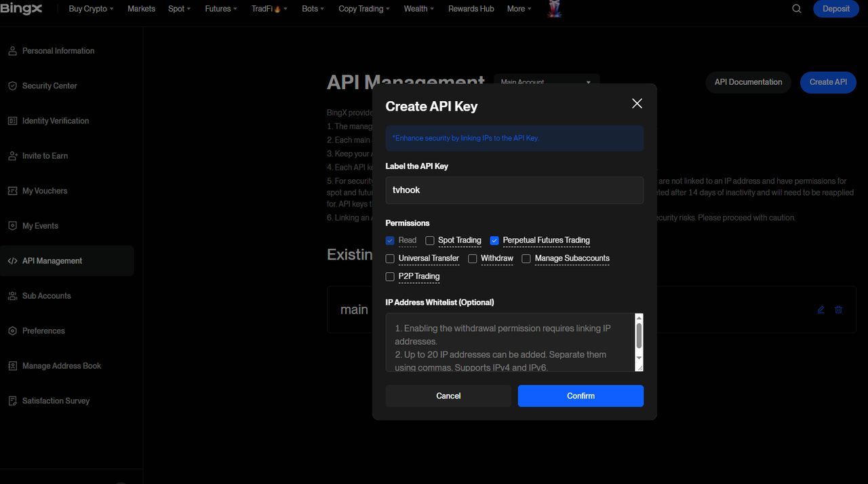Open the More dropdown menu
This screenshot has width=868, height=484.
tap(519, 9)
